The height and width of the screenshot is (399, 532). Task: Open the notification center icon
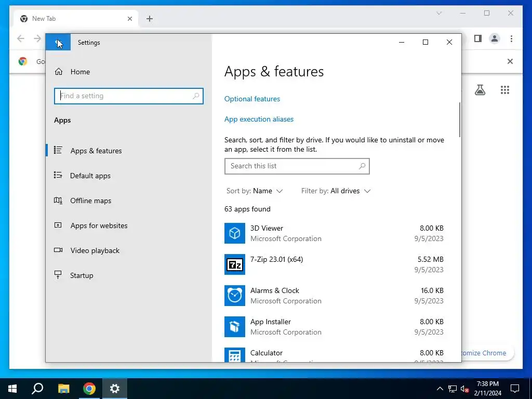tap(515, 389)
